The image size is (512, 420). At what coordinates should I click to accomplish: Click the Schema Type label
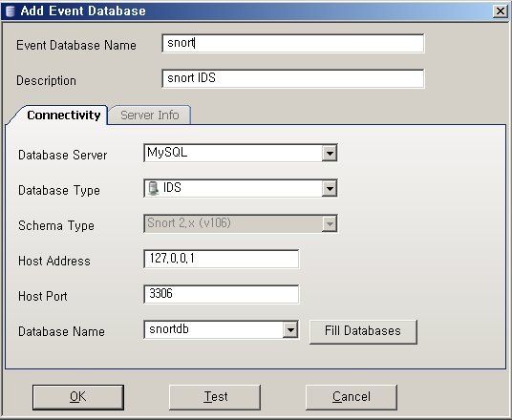(56, 226)
